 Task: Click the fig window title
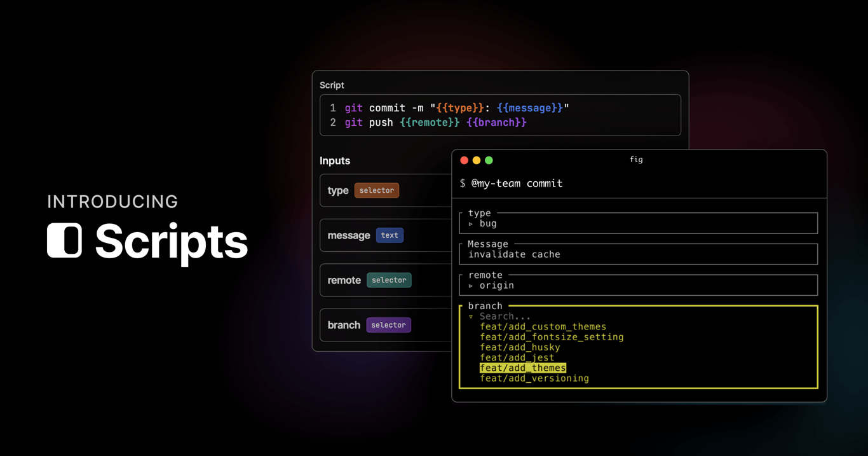click(636, 160)
